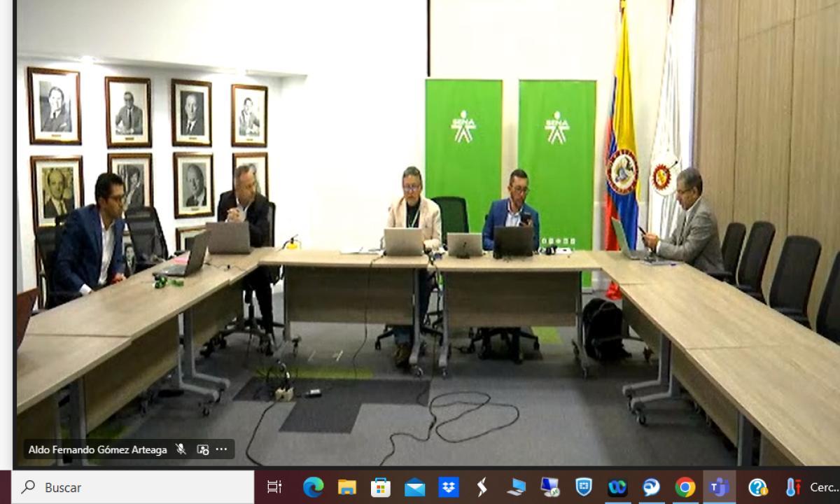Open File Explorer from the taskbar
Screen dimensions: 840x504
[347, 487]
